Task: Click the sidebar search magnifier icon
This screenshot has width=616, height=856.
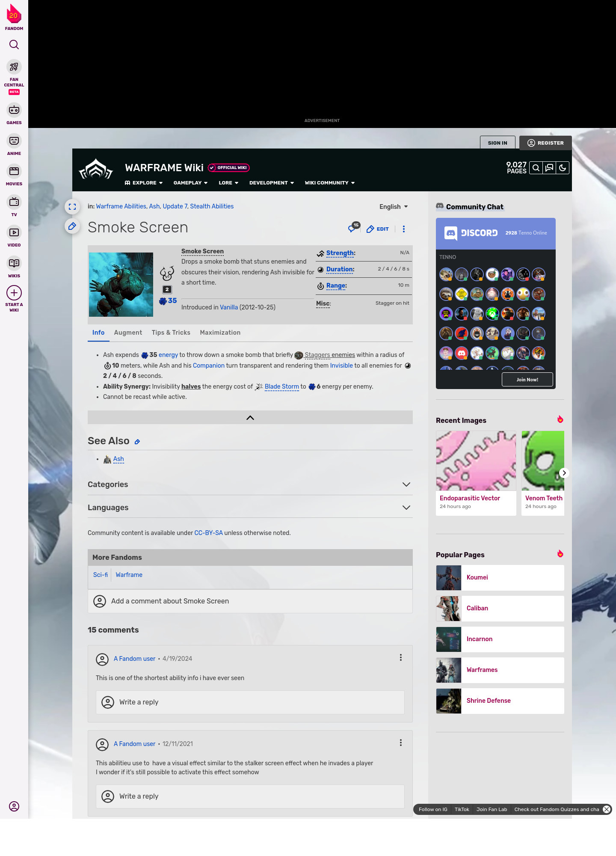Action: point(14,45)
